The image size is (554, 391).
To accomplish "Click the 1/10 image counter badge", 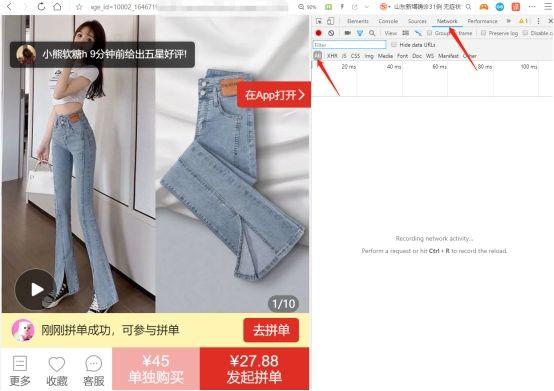I will click(x=283, y=304).
